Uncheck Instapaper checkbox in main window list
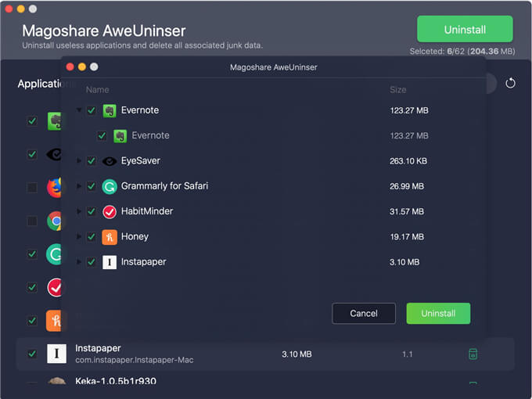The height and width of the screenshot is (399, 532). coord(32,354)
